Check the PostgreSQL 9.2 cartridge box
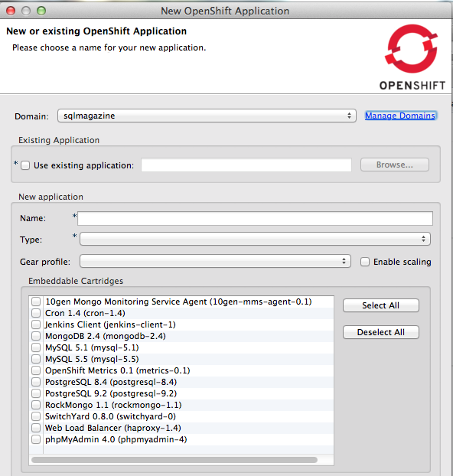Image resolution: width=453 pixels, height=476 pixels. click(x=36, y=393)
